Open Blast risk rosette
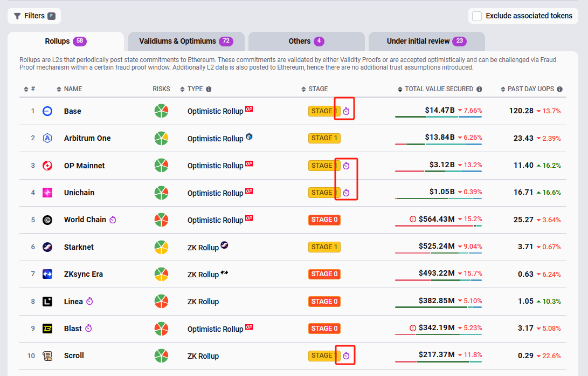This screenshot has height=376, width=588. [161, 329]
